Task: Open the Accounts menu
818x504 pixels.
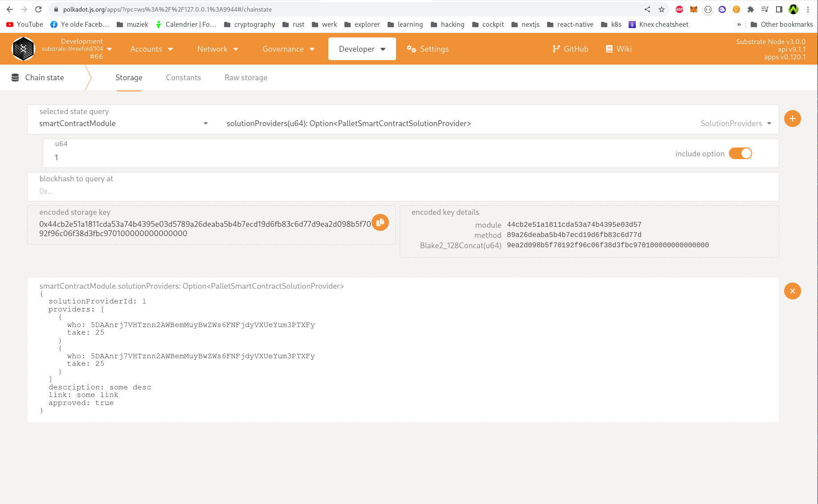Action: (151, 49)
